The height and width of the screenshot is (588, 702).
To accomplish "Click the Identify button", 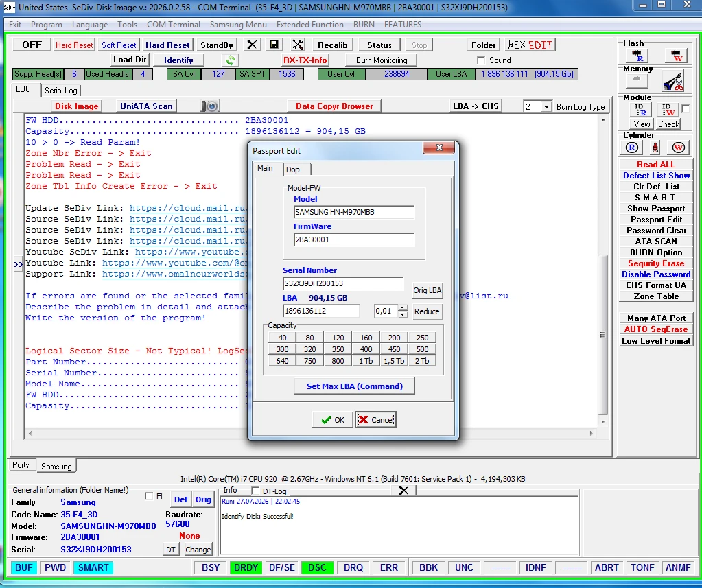I will click(178, 60).
